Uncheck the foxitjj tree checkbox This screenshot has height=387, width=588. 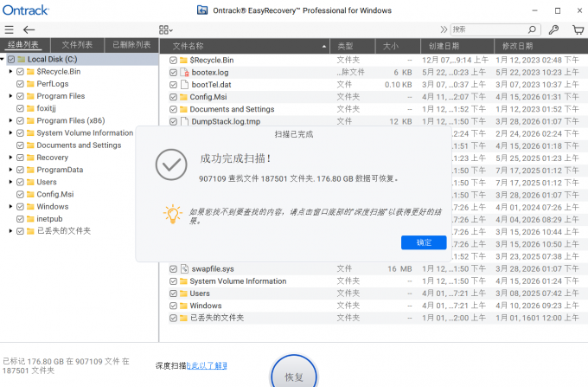pos(20,108)
